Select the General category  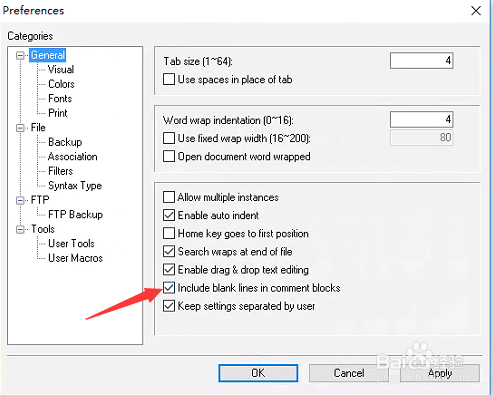48,55
